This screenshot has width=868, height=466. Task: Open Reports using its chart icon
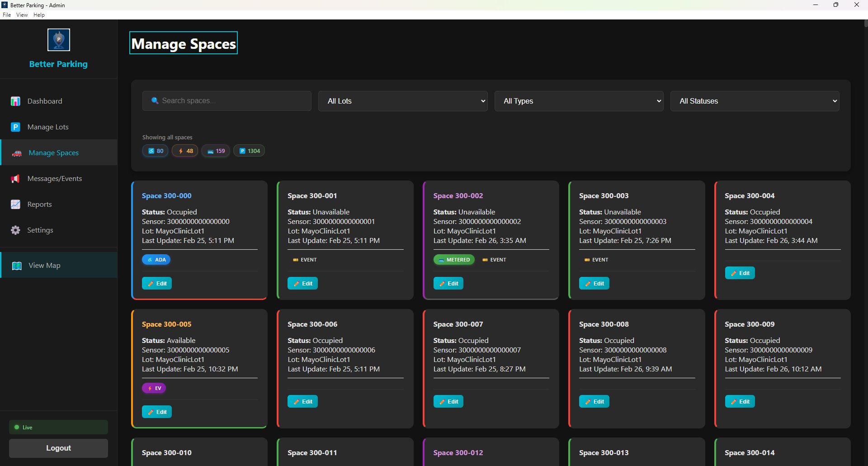tap(15, 204)
